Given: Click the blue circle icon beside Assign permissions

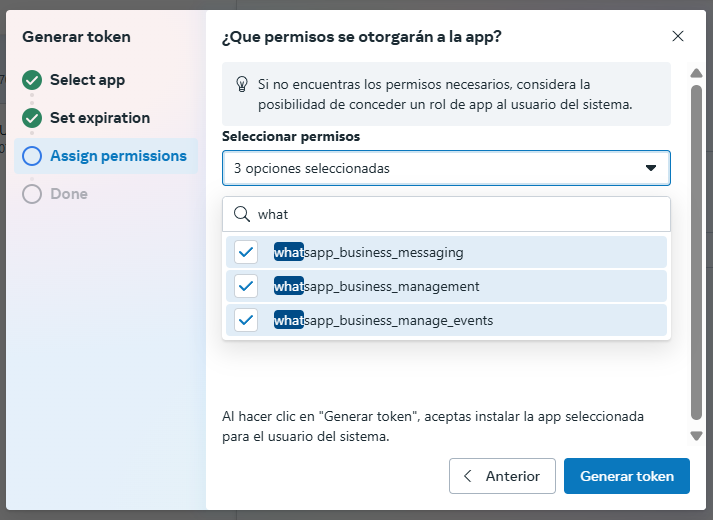Looking at the screenshot, I should coord(32,156).
